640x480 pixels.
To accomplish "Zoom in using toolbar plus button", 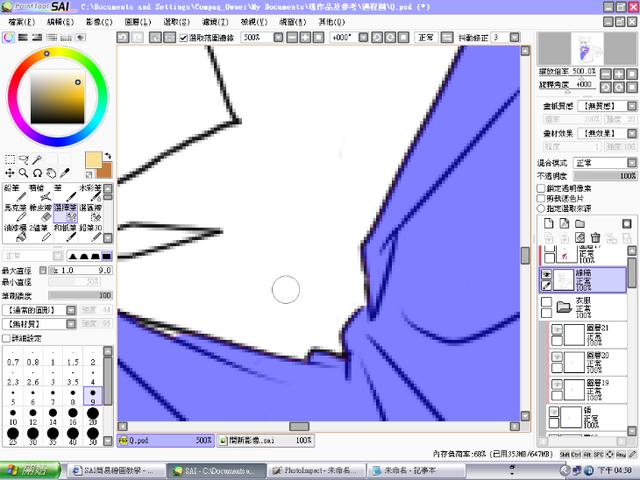I will coord(305,38).
